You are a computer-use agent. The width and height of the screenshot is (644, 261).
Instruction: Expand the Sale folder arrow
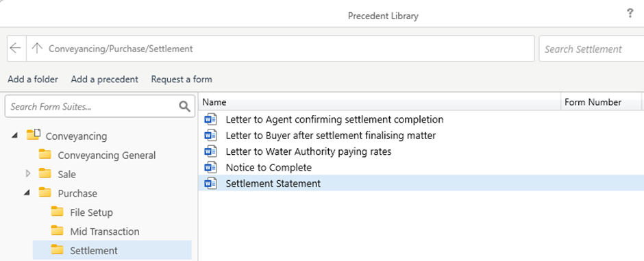coord(28,173)
